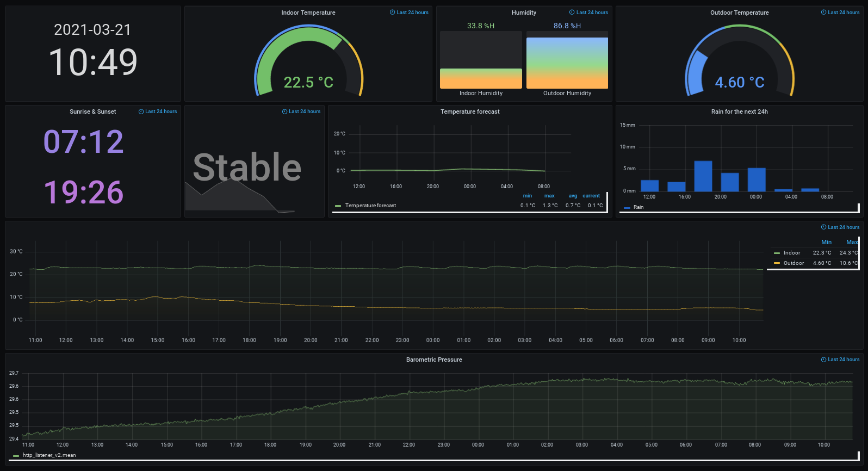Screen dimensions: 868x471
Task: Sort Indoor/Outdoor legend by Min column
Action: coord(826,242)
